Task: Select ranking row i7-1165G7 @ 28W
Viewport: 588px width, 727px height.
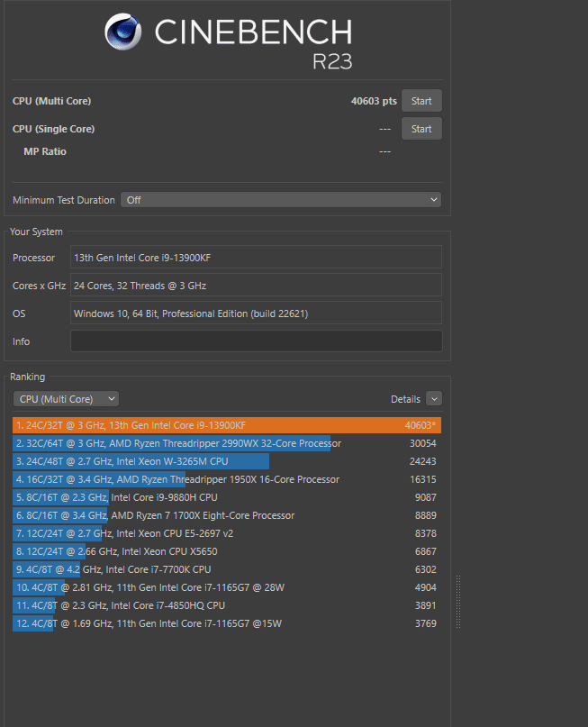Action: pyautogui.click(x=227, y=587)
